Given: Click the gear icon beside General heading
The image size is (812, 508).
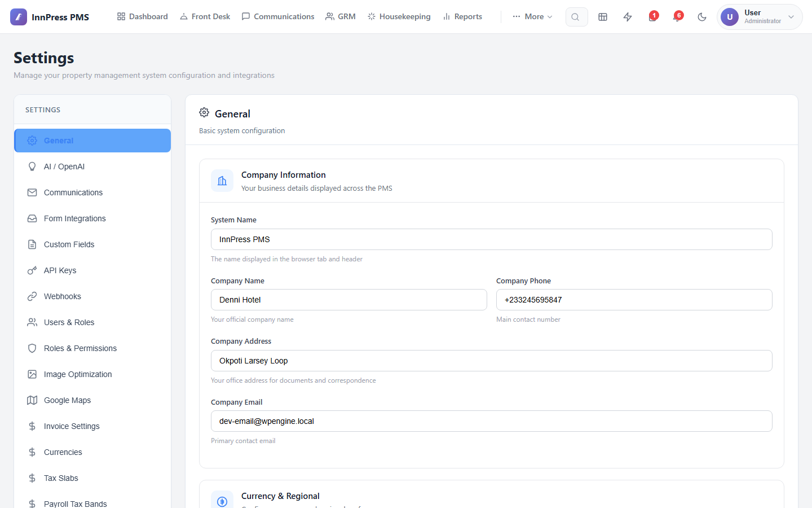Looking at the screenshot, I should coord(204,113).
